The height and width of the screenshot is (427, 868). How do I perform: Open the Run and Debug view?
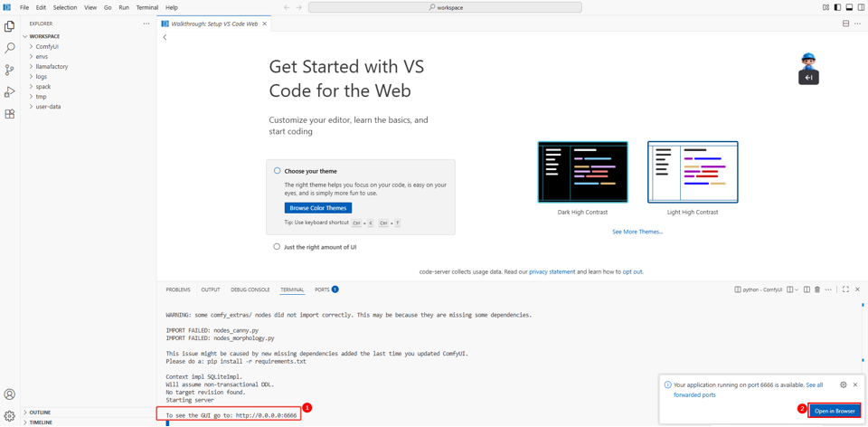10,92
